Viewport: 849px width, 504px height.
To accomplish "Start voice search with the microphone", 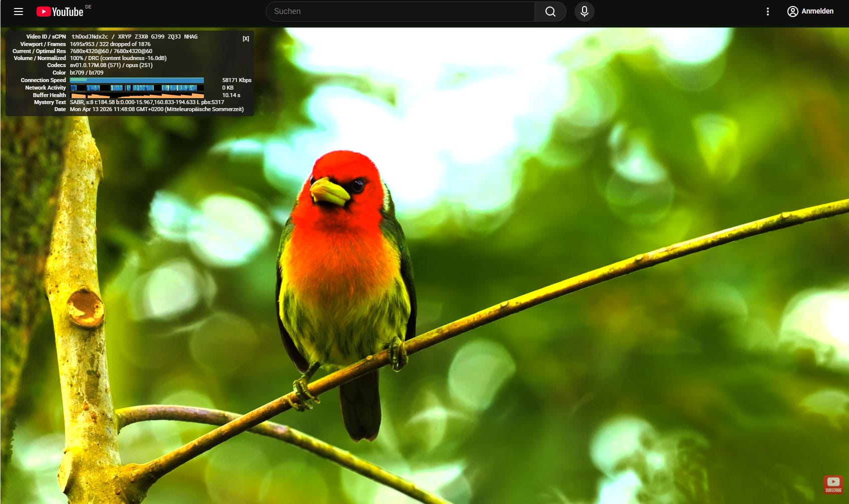I will pyautogui.click(x=584, y=12).
